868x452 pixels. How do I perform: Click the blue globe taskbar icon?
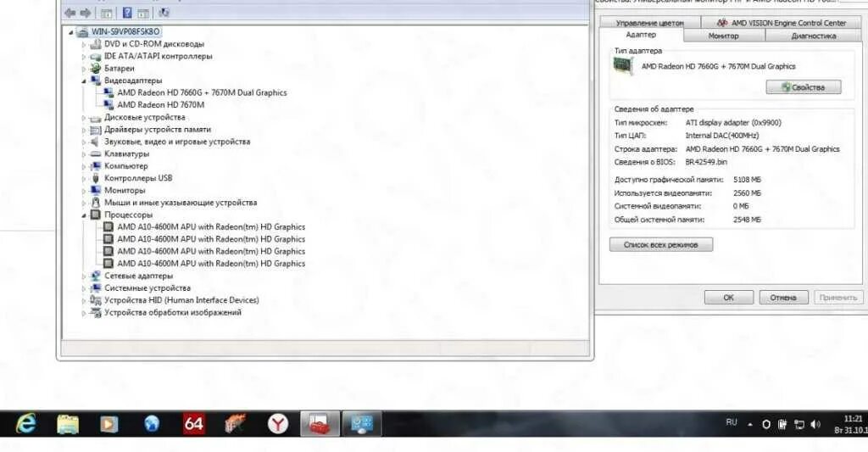151,424
